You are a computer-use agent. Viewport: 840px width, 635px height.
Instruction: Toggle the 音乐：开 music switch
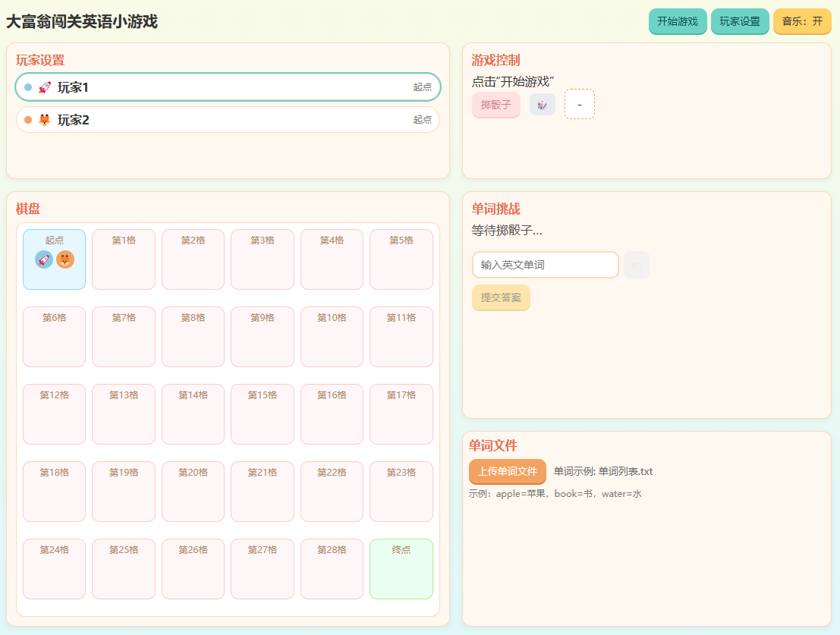pyautogui.click(x=802, y=21)
